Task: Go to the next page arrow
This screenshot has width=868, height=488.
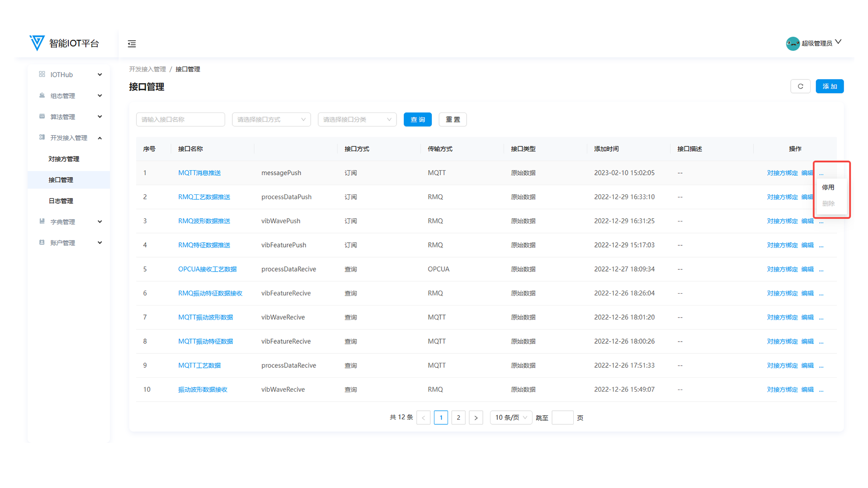Action: coord(476,418)
